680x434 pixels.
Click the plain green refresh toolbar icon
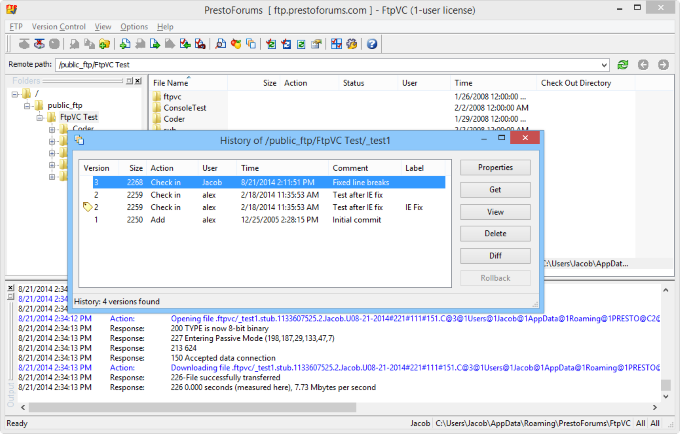pos(301,44)
